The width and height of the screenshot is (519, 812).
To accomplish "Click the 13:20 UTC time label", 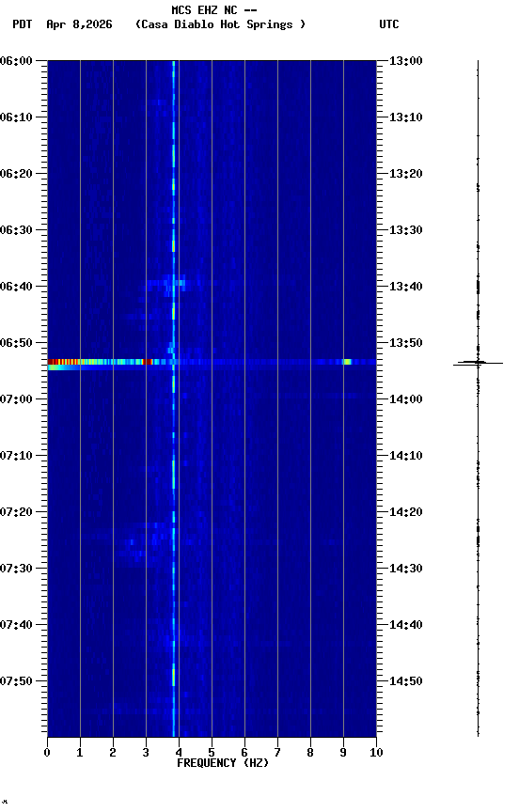I will point(406,174).
